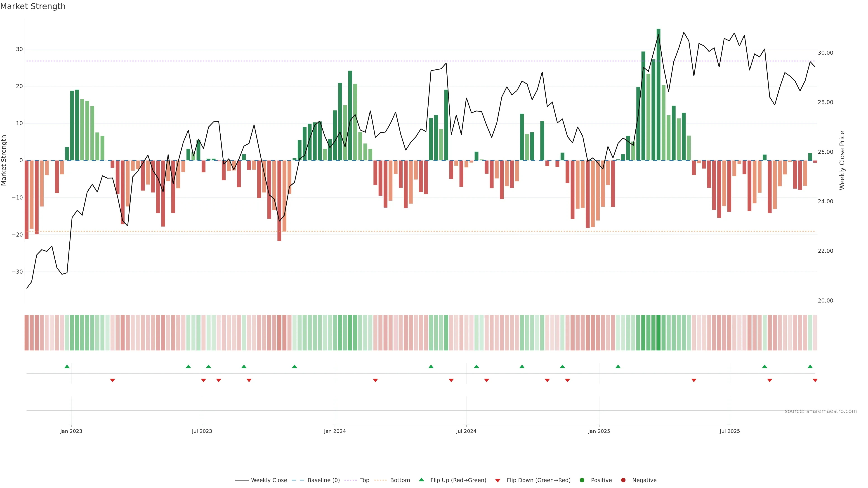
Task: Click the first red flip-down triangle marker
Action: click(x=113, y=380)
